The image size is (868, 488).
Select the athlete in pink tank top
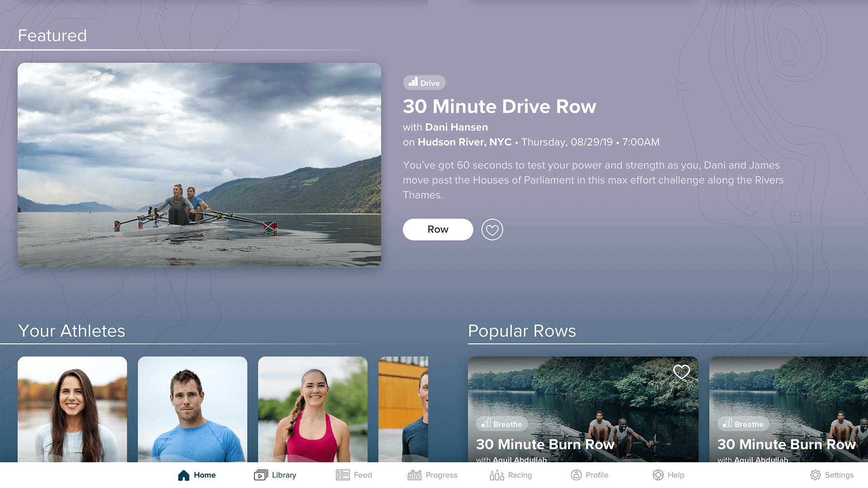coord(313,409)
